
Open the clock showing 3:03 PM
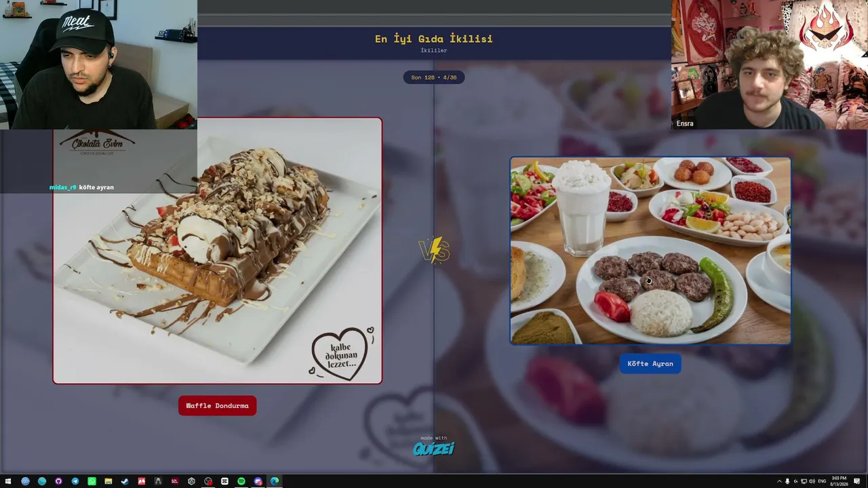pos(841,481)
